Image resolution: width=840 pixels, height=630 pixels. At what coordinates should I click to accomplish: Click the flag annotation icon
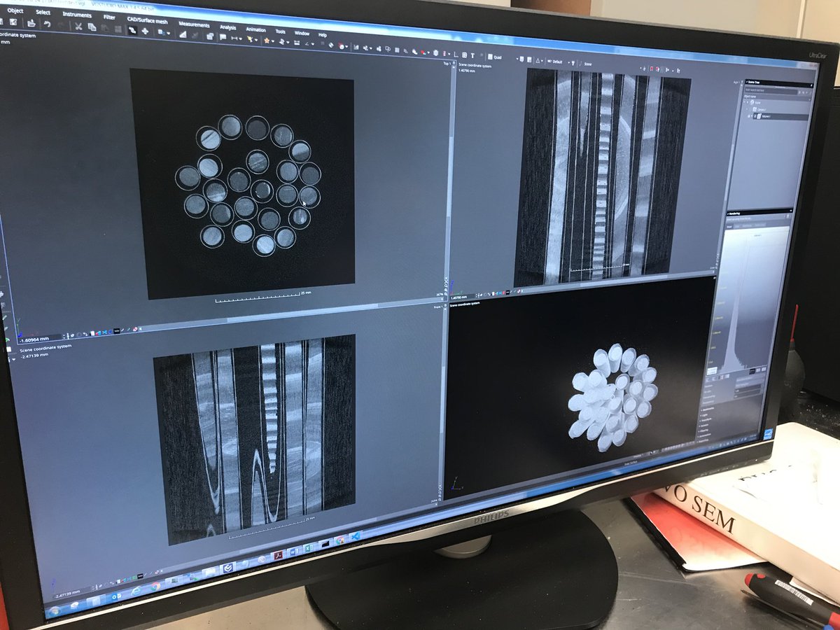click(x=223, y=36)
